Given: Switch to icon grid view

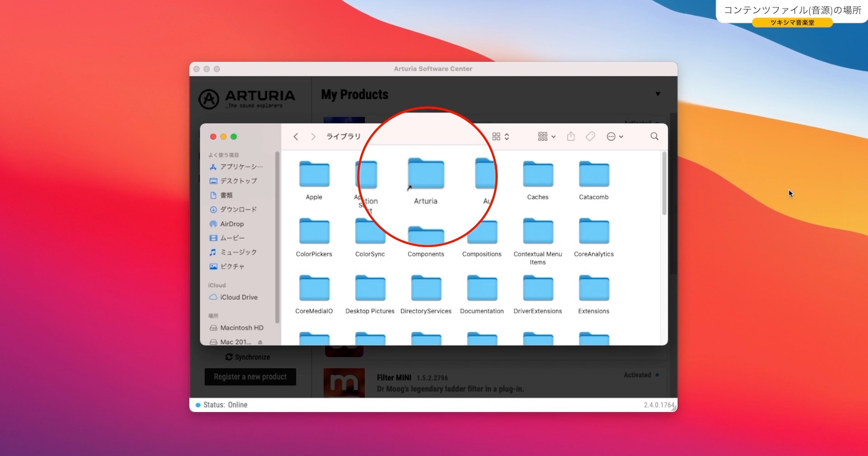Looking at the screenshot, I should coord(497,136).
